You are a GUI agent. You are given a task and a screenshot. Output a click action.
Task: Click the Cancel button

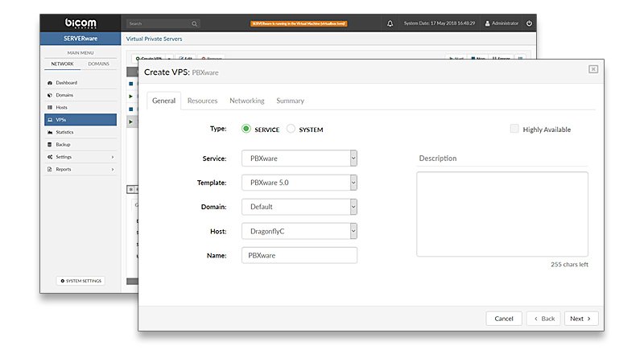click(x=504, y=319)
